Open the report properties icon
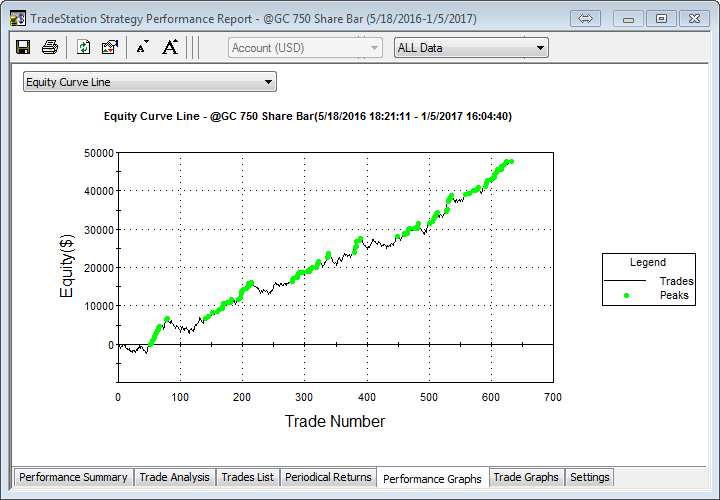Screen dimensions: 720x500 click(110, 47)
